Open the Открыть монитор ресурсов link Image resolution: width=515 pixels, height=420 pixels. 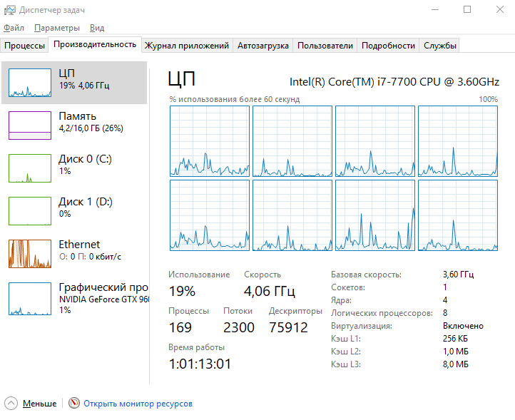[x=138, y=404]
